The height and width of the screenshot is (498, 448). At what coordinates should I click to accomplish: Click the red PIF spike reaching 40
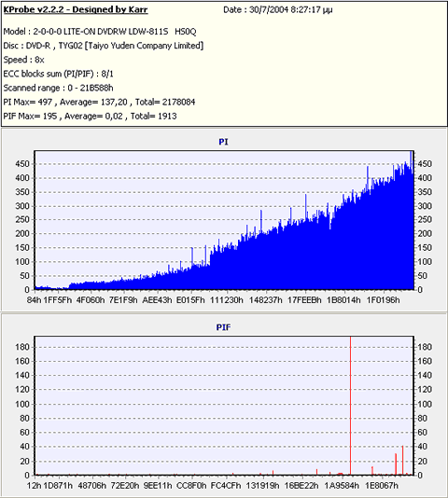[x=402, y=460]
